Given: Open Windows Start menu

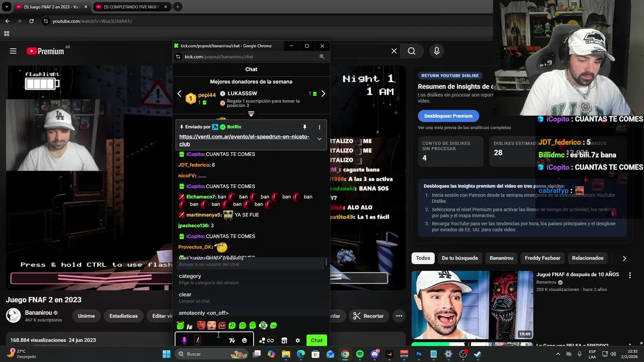Looking at the screenshot, I should click(167, 354).
